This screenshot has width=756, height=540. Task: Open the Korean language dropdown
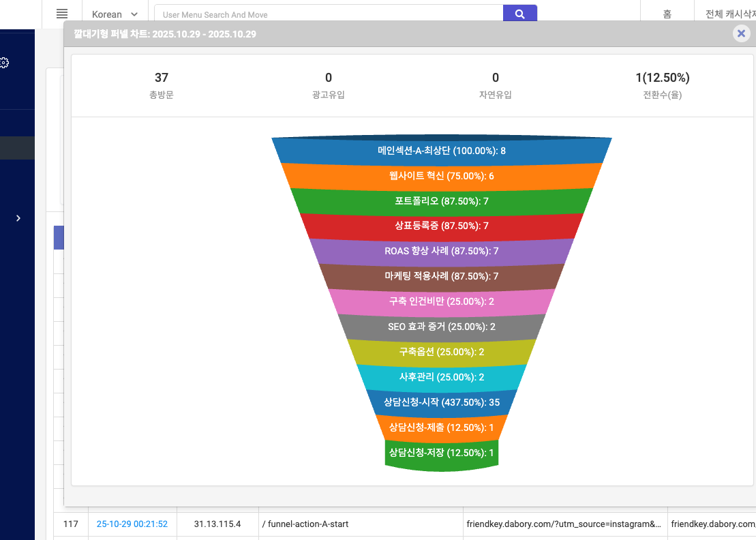[x=115, y=14]
